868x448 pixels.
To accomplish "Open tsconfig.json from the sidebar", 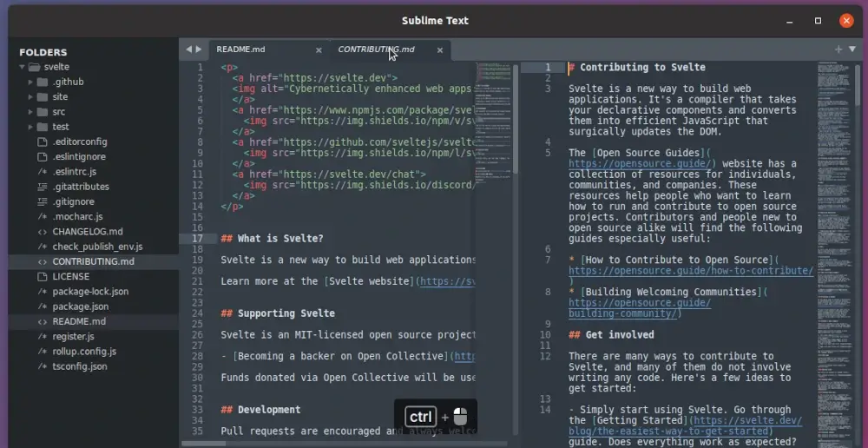I will point(80,366).
